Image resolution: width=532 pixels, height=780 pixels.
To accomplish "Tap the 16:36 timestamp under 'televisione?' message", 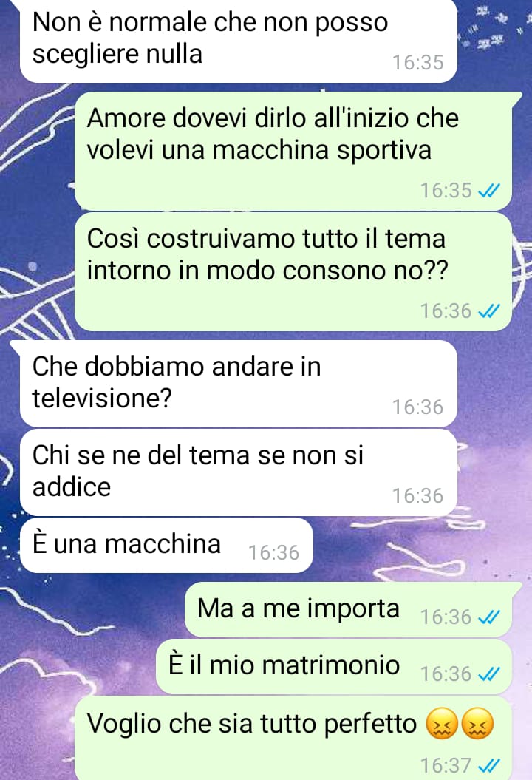I will point(417,407).
